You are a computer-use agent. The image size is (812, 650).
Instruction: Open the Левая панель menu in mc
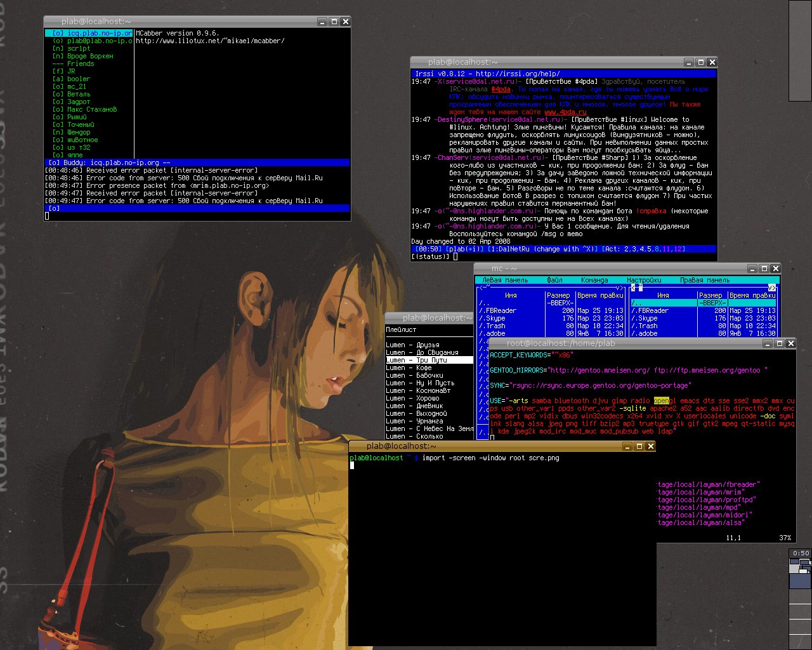tap(505, 280)
